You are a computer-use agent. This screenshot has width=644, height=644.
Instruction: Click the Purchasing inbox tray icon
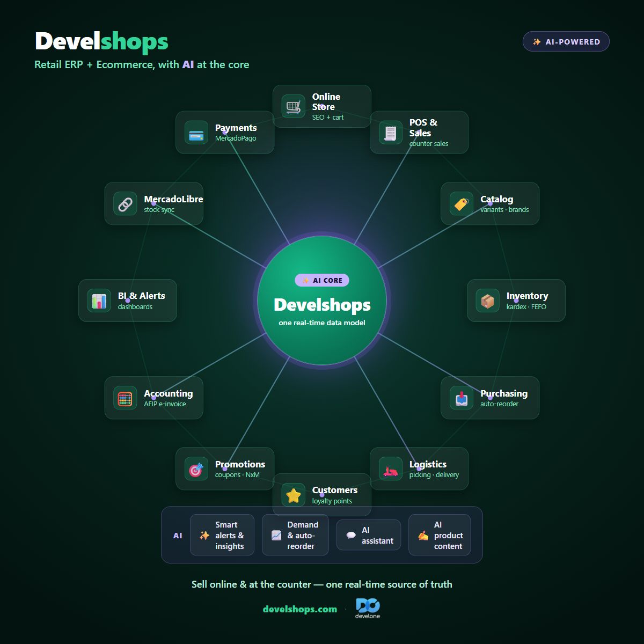(461, 398)
